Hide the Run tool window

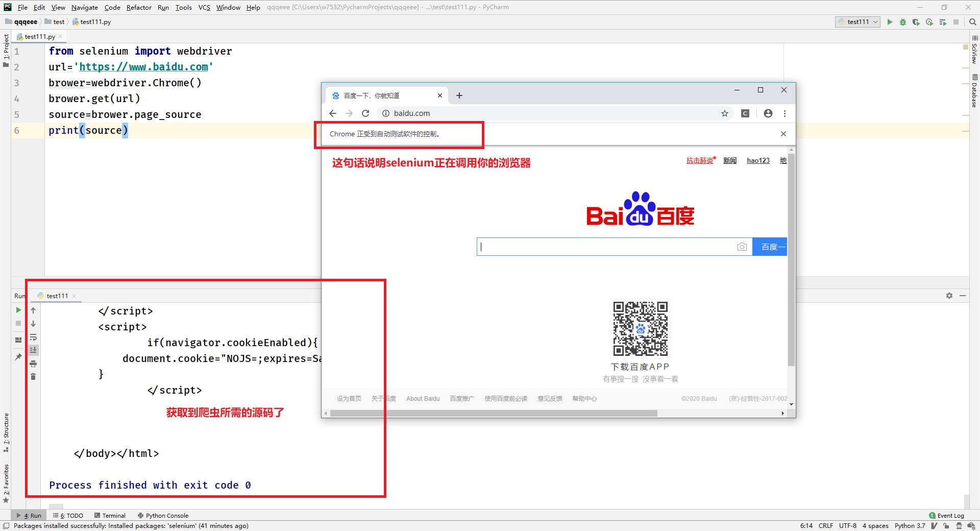click(963, 296)
